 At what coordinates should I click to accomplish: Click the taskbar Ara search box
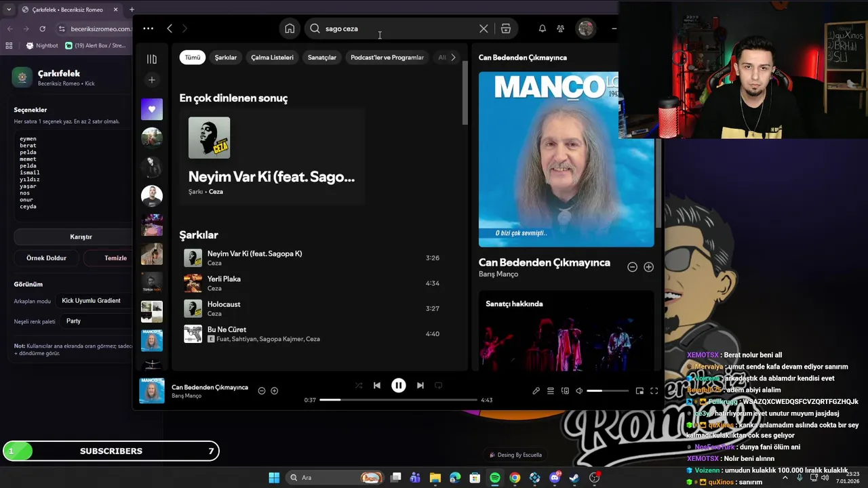(336, 478)
